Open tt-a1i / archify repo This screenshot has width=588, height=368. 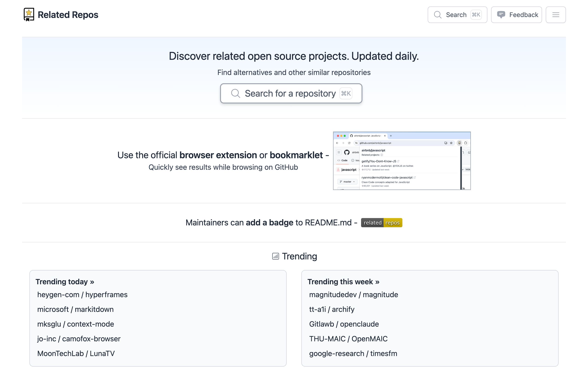332,309
